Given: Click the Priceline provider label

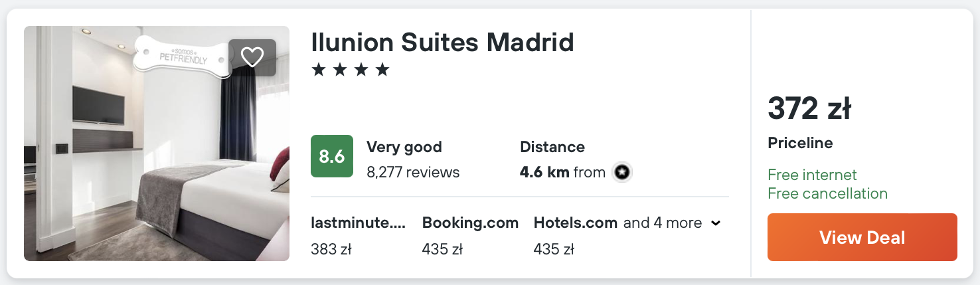Looking at the screenshot, I should tap(800, 143).
